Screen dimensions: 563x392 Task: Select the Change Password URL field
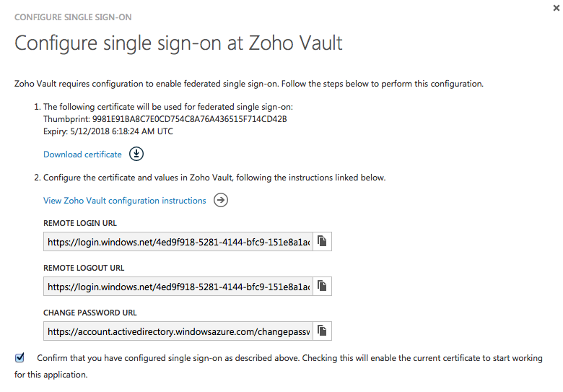(178, 332)
